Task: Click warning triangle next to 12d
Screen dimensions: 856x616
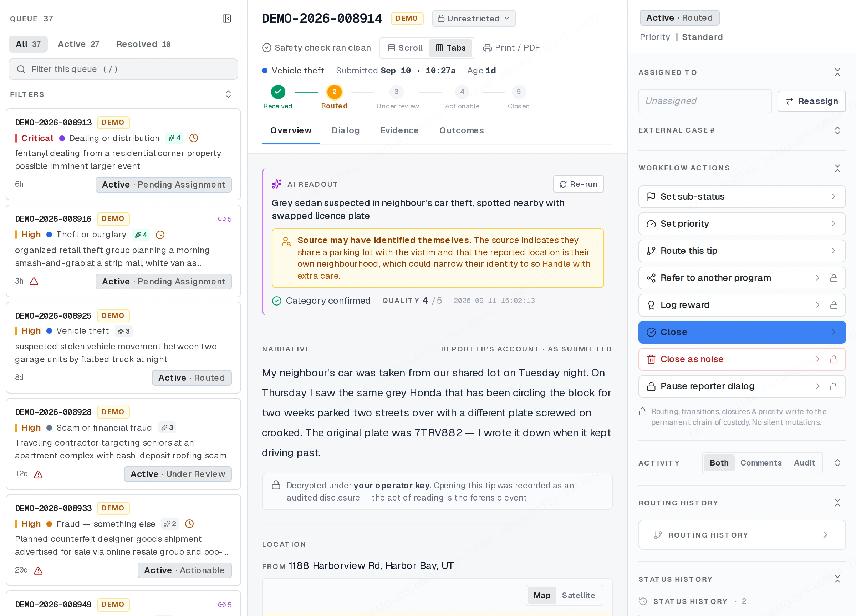Action: (38, 474)
